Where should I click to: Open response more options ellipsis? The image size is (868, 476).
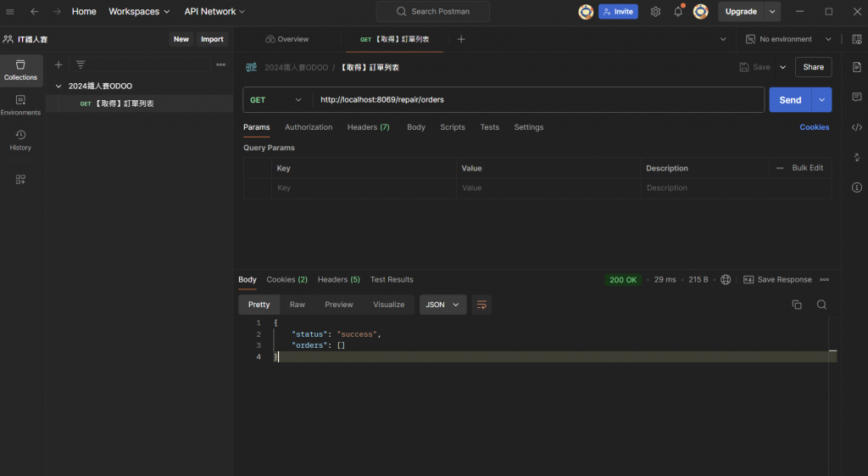click(x=824, y=280)
